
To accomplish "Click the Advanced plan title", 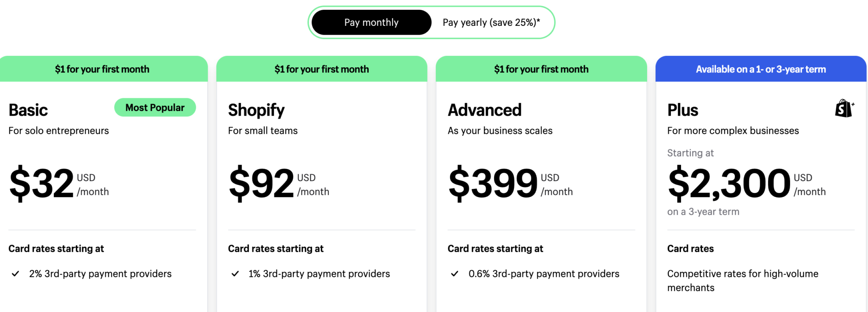I will (484, 110).
